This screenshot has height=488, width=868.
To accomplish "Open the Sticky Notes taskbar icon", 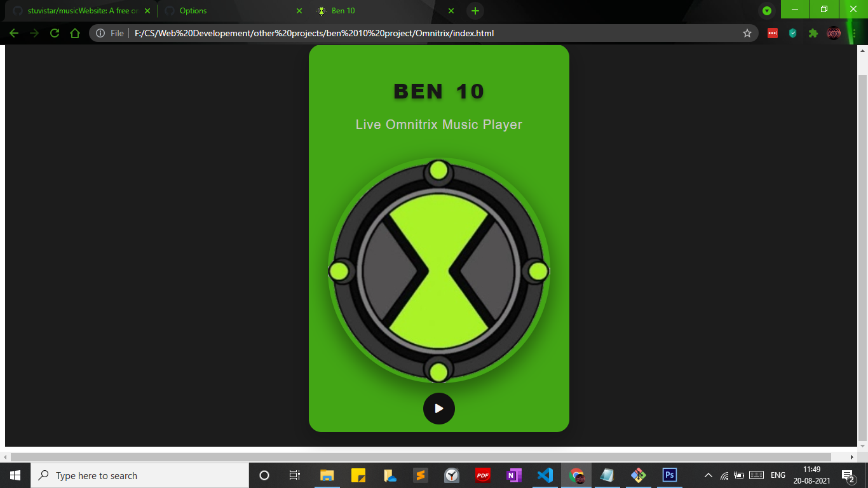I will [358, 475].
